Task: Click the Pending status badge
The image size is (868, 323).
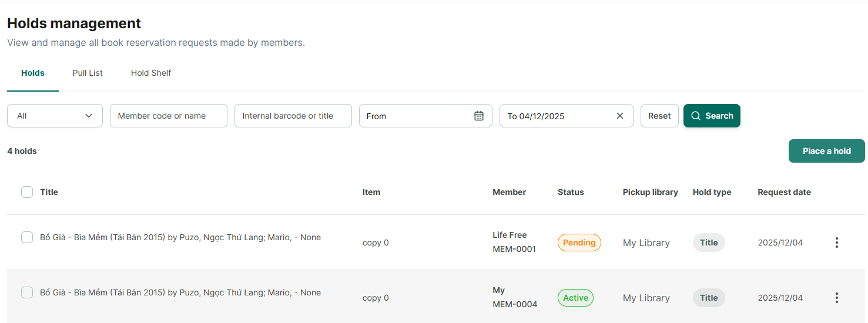Action: (x=579, y=243)
